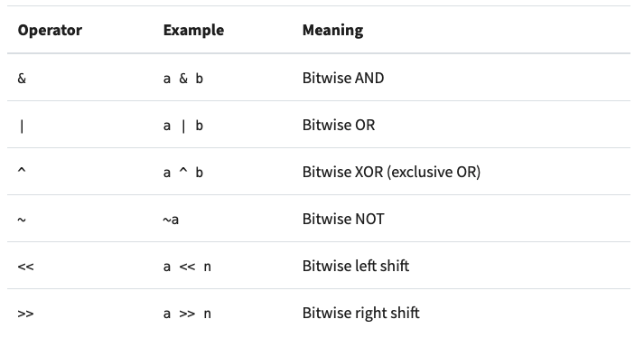The width and height of the screenshot is (644, 338).
Task: Click the 'Bitwise OR' meaning text
Action: (x=339, y=125)
